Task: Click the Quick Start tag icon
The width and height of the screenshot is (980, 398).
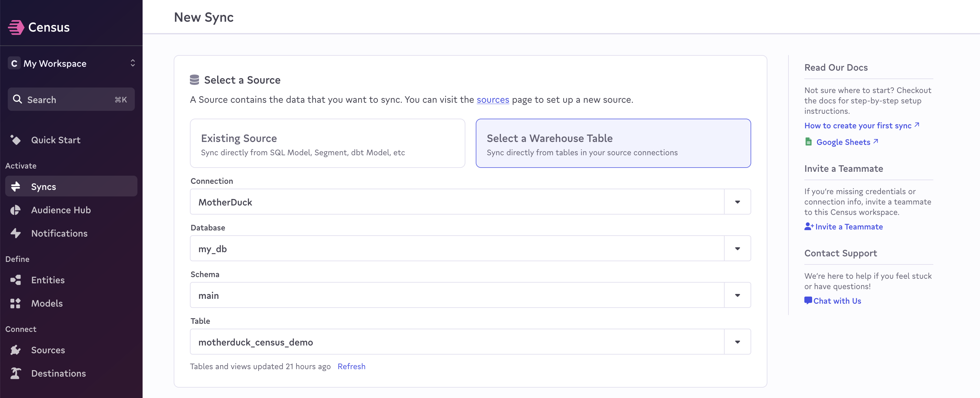Action: pyautogui.click(x=16, y=140)
